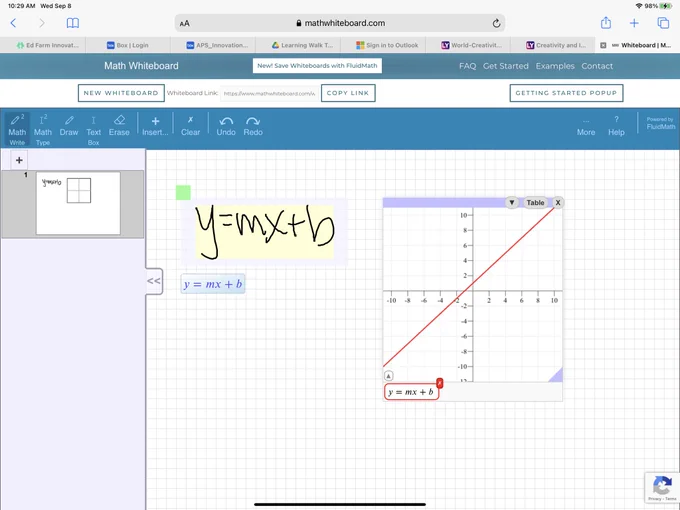Click the COPY LINK button
Screen dimensions: 680x510
point(348,93)
